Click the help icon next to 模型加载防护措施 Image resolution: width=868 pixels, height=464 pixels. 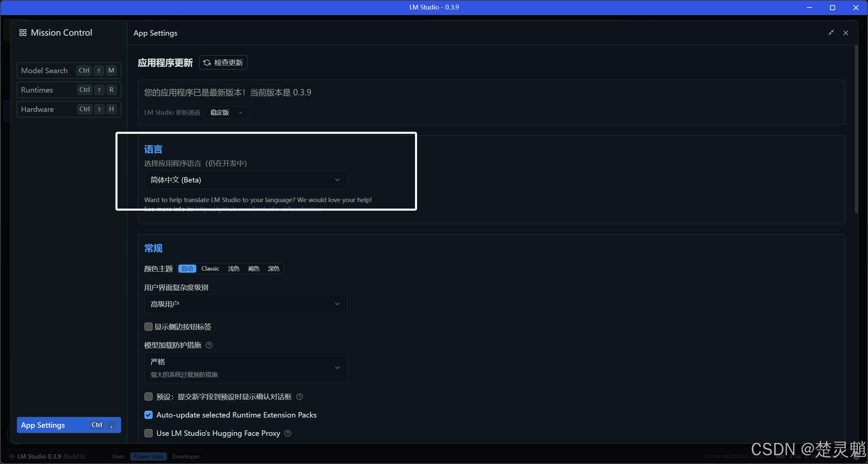pyautogui.click(x=209, y=345)
